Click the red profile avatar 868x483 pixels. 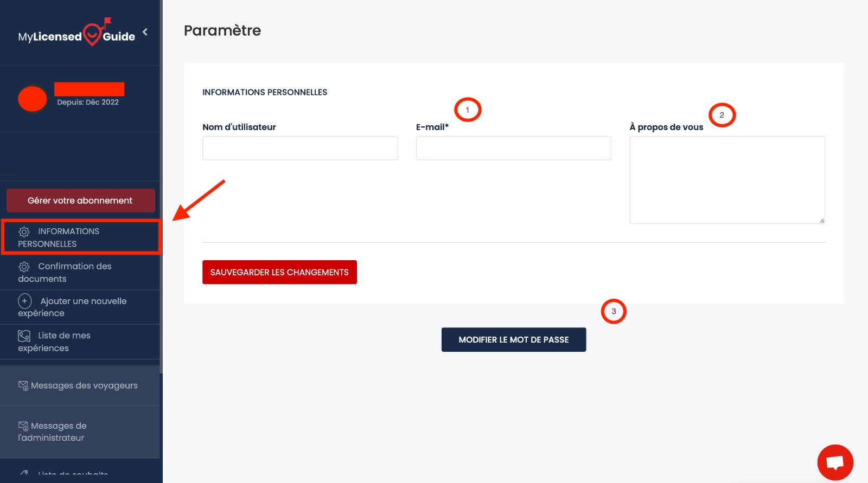point(33,99)
